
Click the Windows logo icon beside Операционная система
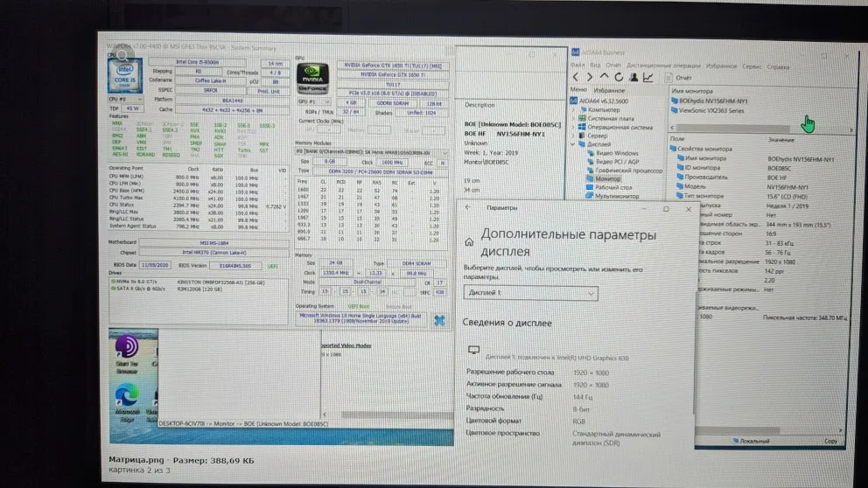pos(583,128)
